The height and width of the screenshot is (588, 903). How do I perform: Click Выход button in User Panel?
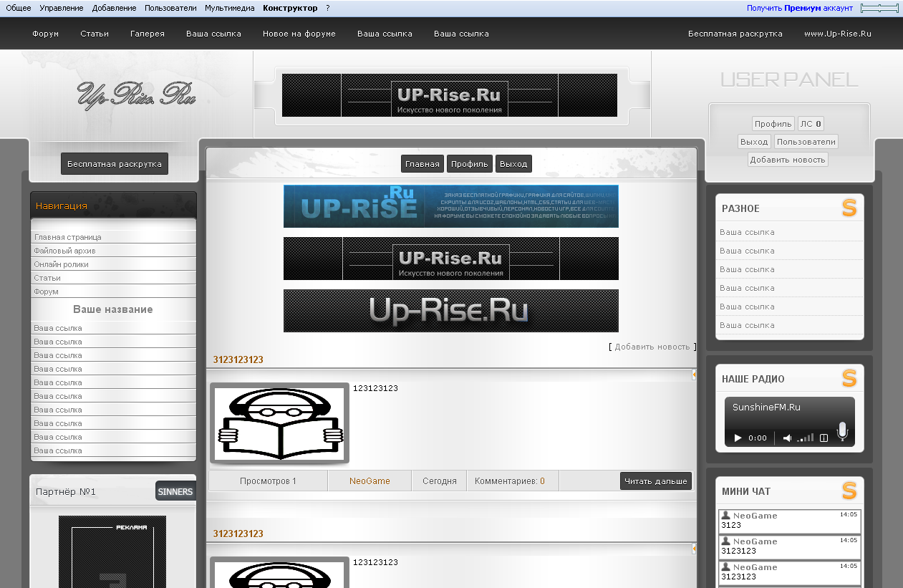coord(754,142)
